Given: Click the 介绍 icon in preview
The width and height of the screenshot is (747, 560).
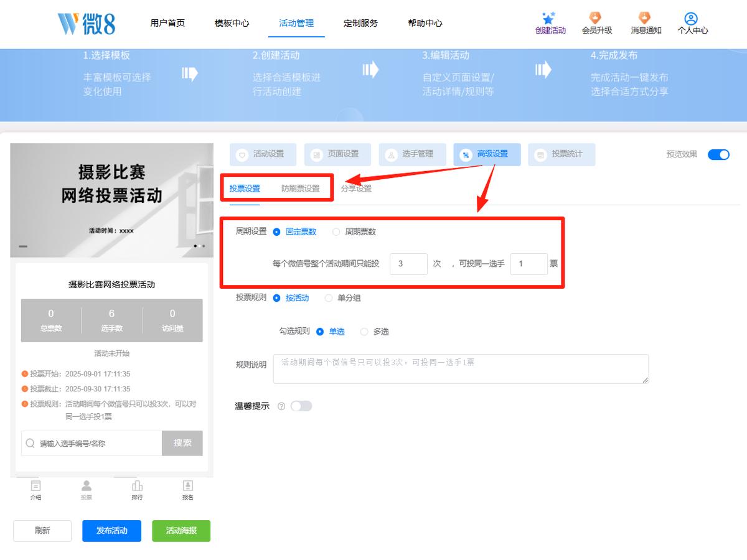Looking at the screenshot, I should [x=36, y=486].
